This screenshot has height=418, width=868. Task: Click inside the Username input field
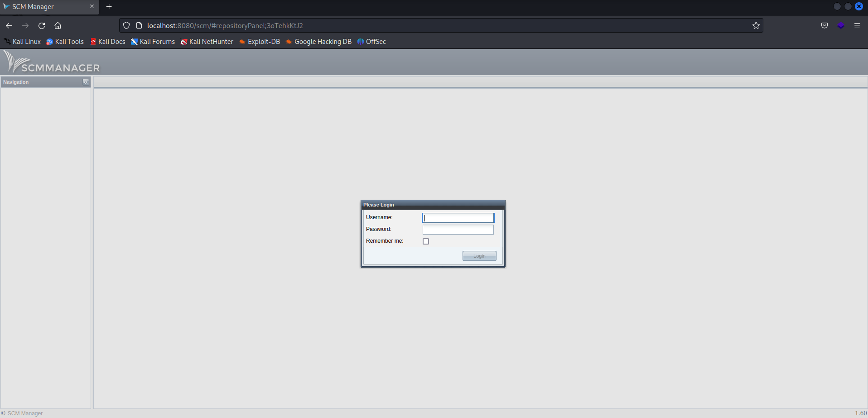click(x=458, y=218)
